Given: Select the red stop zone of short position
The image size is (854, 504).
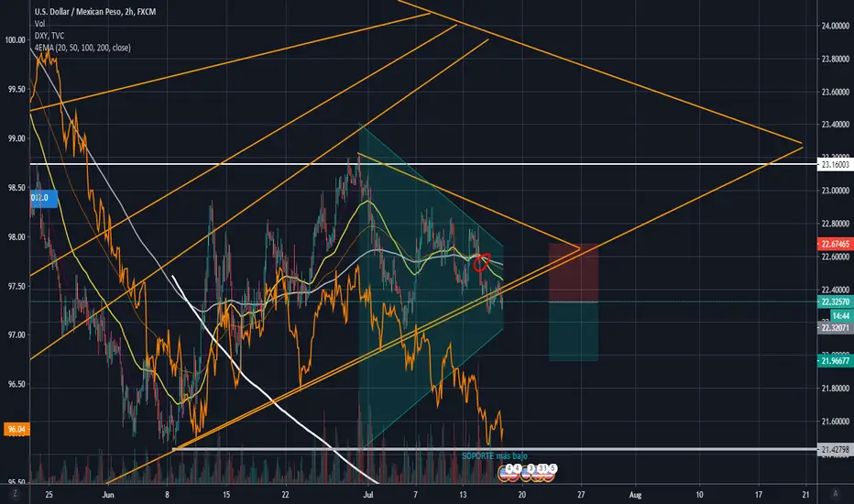Looking at the screenshot, I should pos(574,272).
